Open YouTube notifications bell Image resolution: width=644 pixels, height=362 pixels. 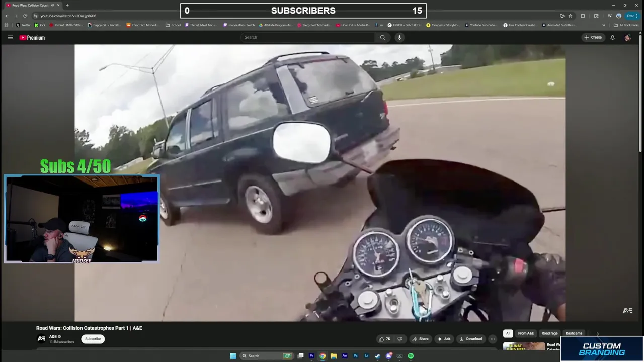tap(612, 37)
